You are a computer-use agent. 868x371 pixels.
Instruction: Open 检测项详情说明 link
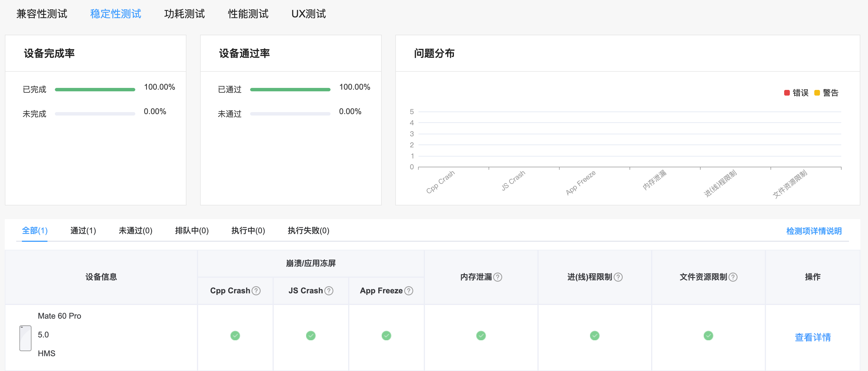814,231
